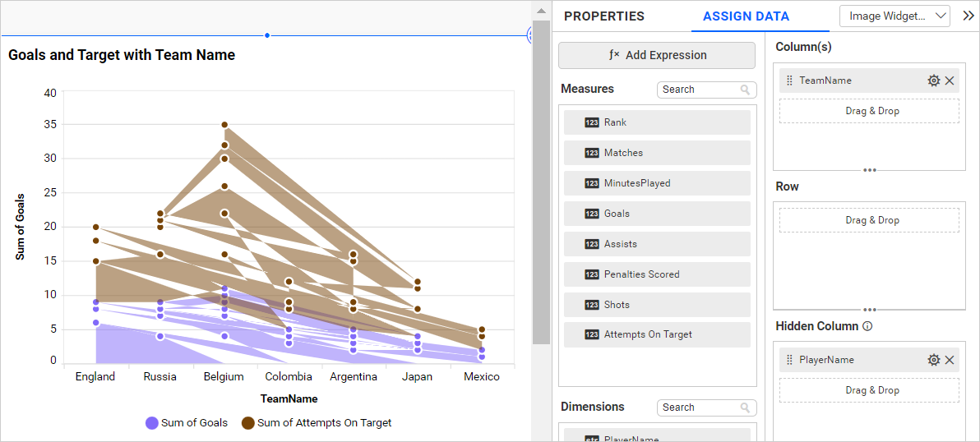Screen dimensions: 980x442
Task: Open settings gear for PlayerName field
Action: point(933,360)
